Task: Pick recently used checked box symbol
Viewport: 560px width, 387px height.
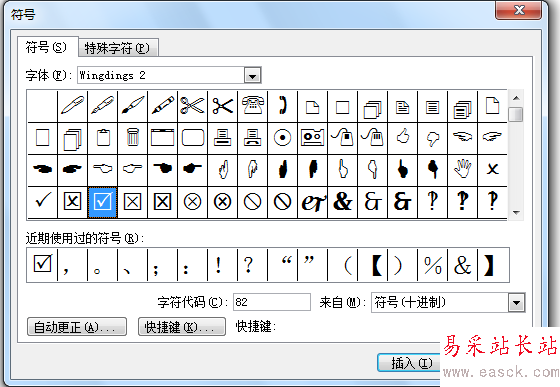Action: pos(42,265)
